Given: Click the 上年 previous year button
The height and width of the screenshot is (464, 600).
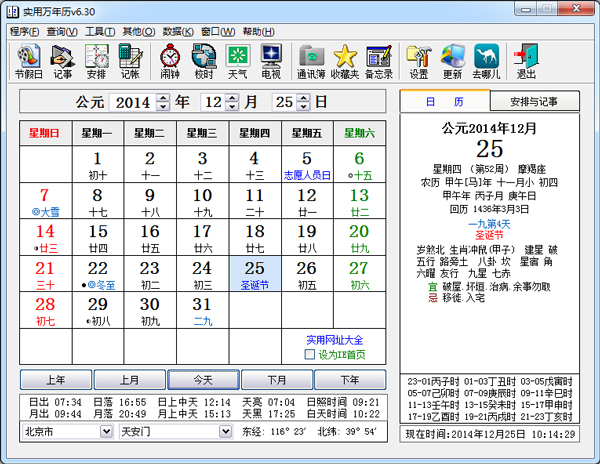Looking at the screenshot, I should (x=56, y=380).
